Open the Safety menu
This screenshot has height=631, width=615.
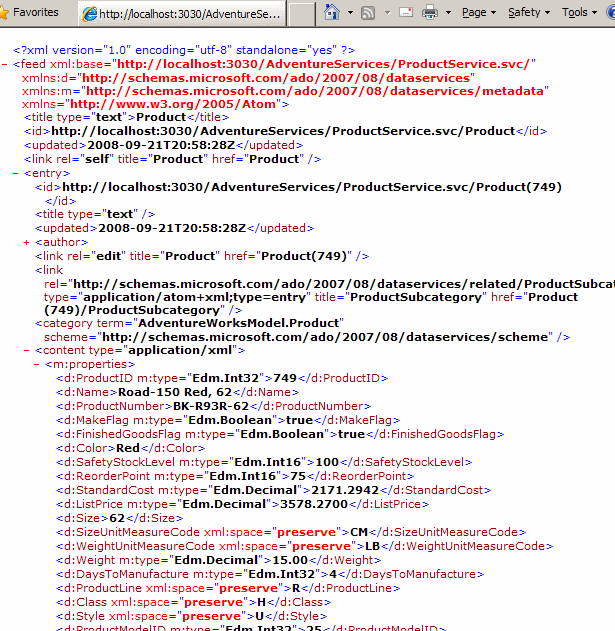coord(529,13)
